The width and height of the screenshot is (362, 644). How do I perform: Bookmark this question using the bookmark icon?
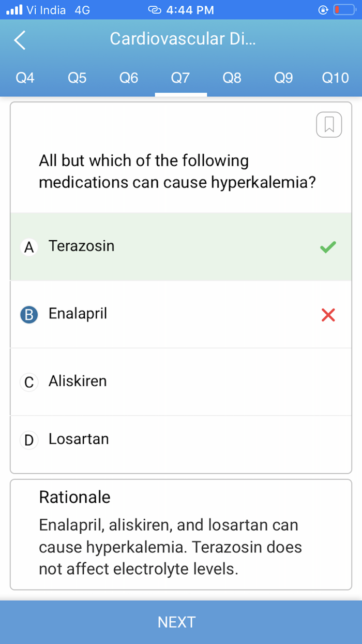tap(329, 124)
